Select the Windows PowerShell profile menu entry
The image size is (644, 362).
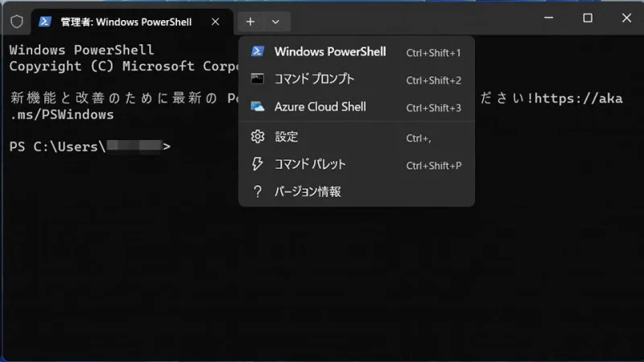tap(330, 51)
